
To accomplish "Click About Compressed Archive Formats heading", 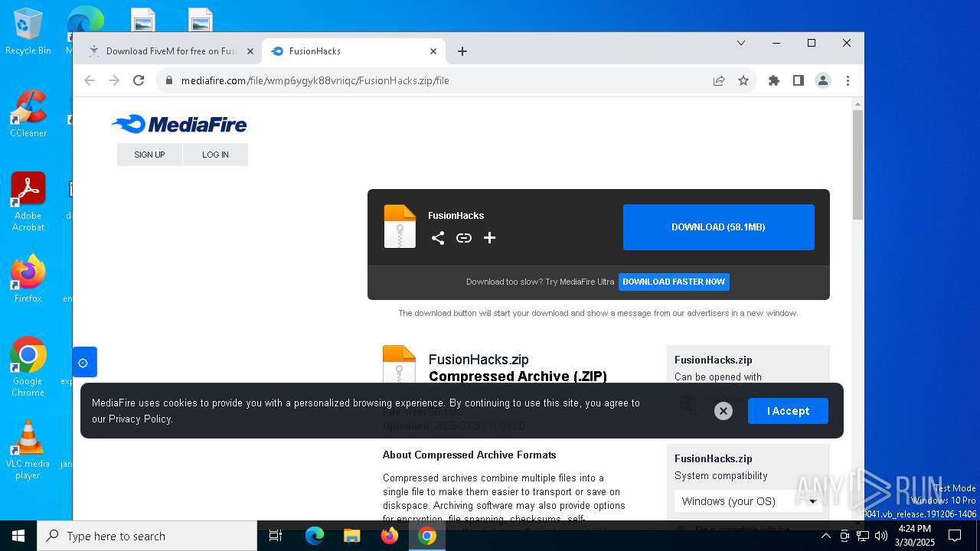I will [x=469, y=455].
